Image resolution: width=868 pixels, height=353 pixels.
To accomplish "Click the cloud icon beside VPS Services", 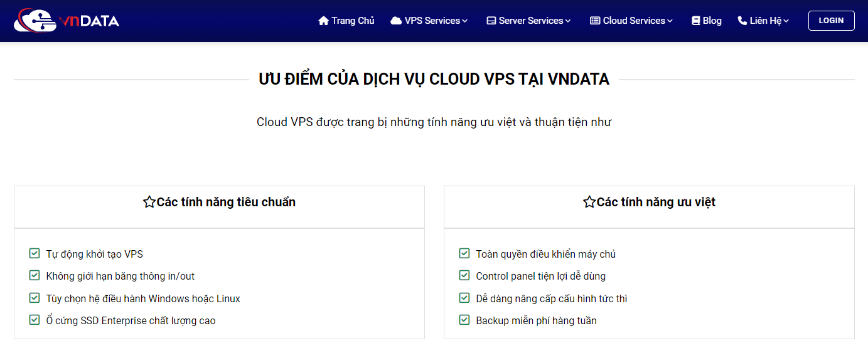I will point(396,21).
